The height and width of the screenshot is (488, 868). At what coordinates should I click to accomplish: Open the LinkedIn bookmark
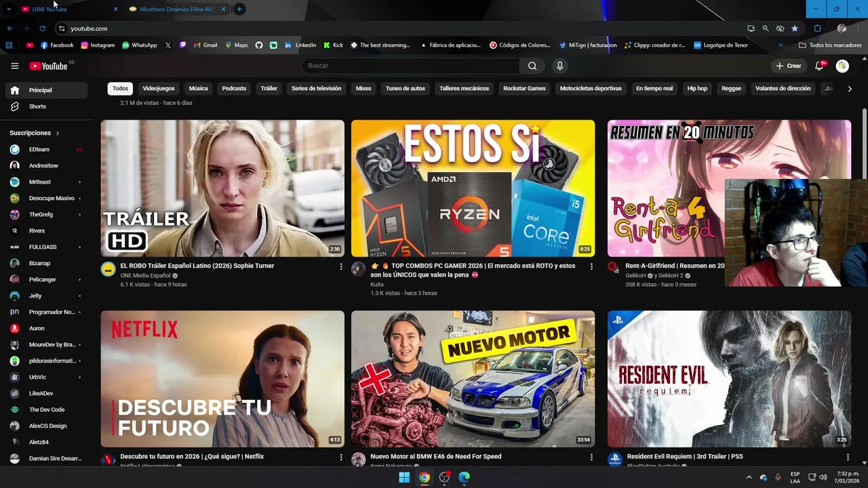coord(300,45)
